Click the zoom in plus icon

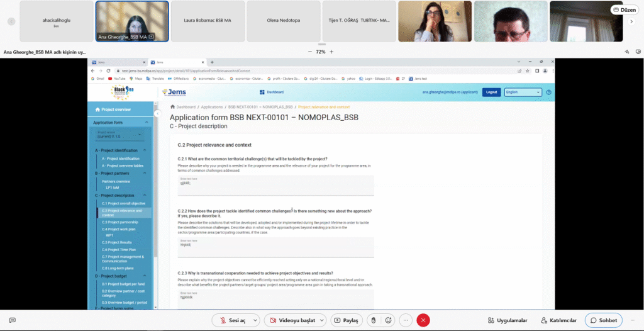pyautogui.click(x=331, y=52)
